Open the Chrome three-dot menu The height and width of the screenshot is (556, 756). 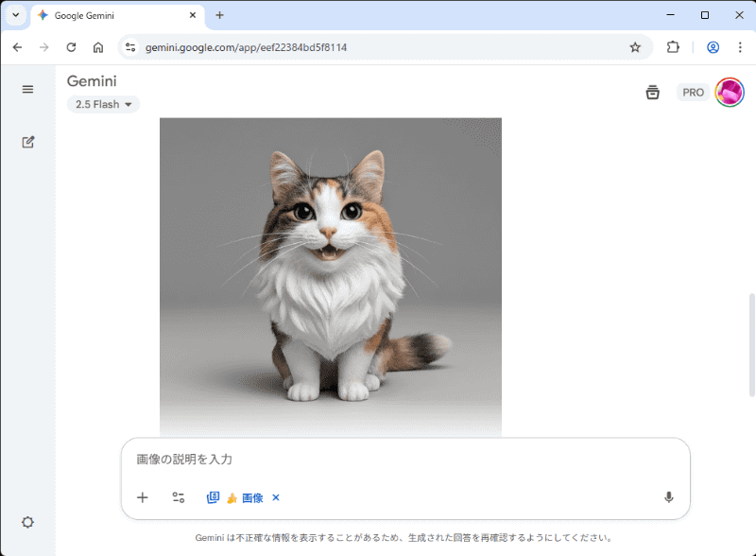(x=740, y=46)
